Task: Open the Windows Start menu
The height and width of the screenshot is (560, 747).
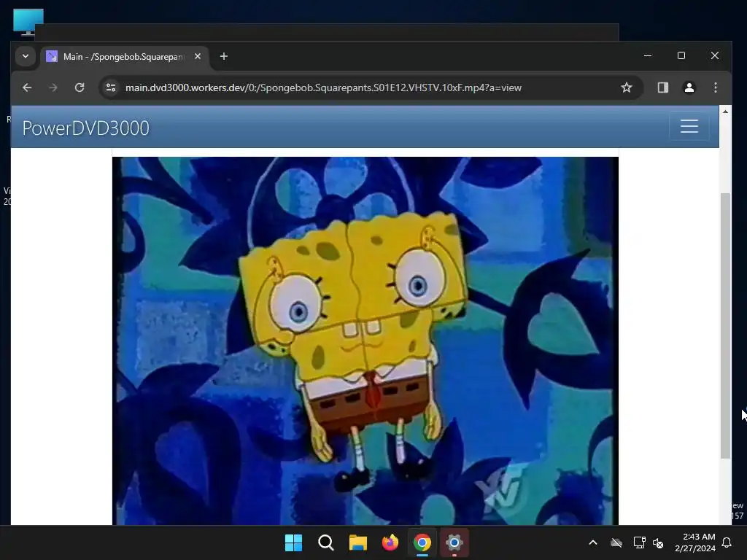Action: pos(293,542)
